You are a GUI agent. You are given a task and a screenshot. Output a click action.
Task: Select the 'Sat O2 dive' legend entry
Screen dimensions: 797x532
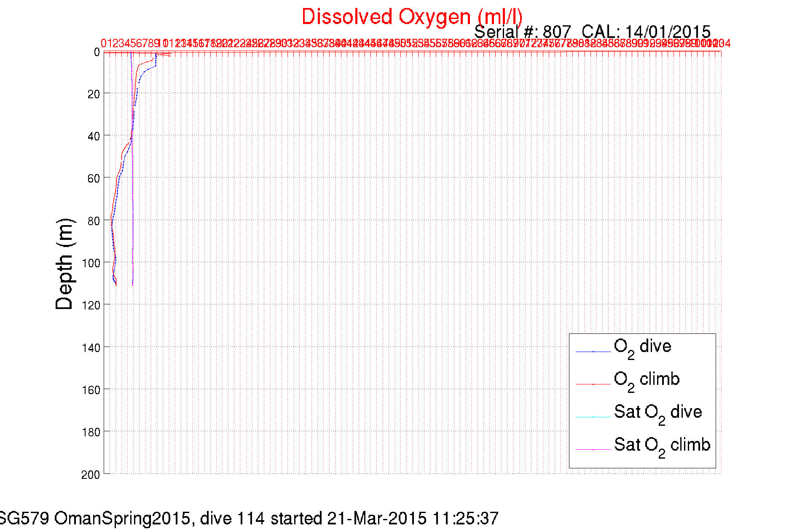click(658, 414)
